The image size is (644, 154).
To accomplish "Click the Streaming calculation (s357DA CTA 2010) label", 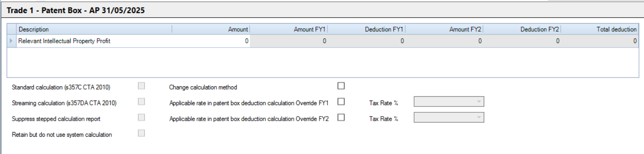I will coord(64,103).
